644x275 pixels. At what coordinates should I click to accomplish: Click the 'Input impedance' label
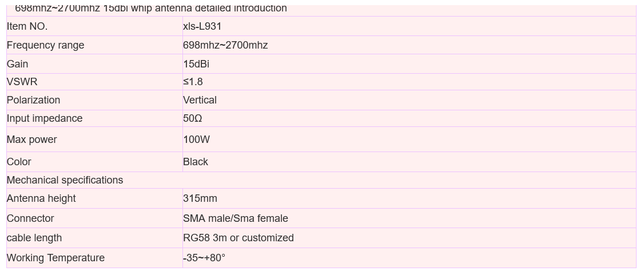45,118
